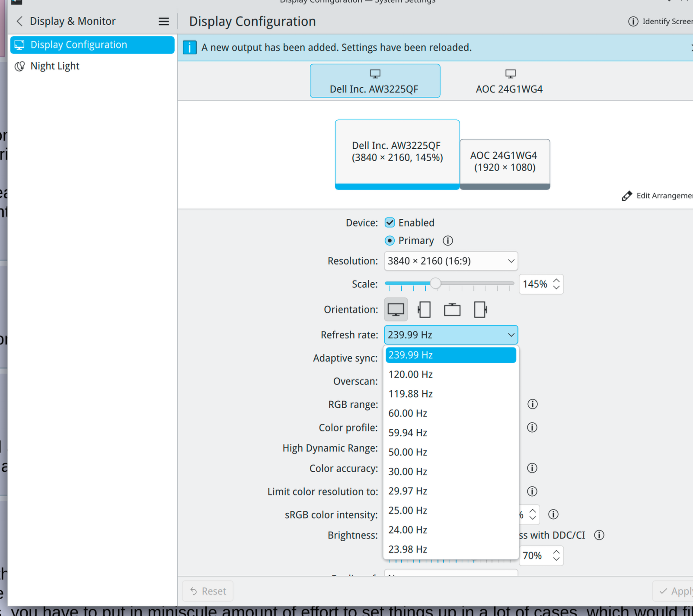Set orientation to normal landscape
This screenshot has height=616, width=693.
point(396,310)
